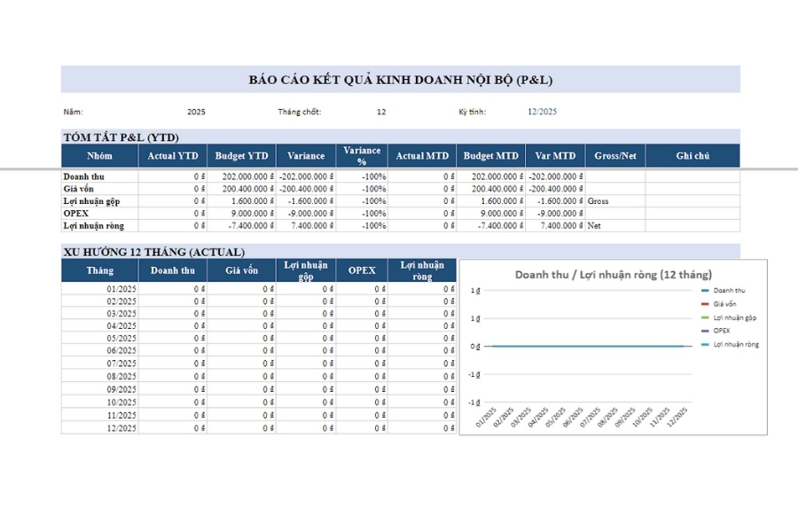Select the 'Doanh thu' column header in trend table
This screenshot has height=532, width=798.
pos(173,270)
